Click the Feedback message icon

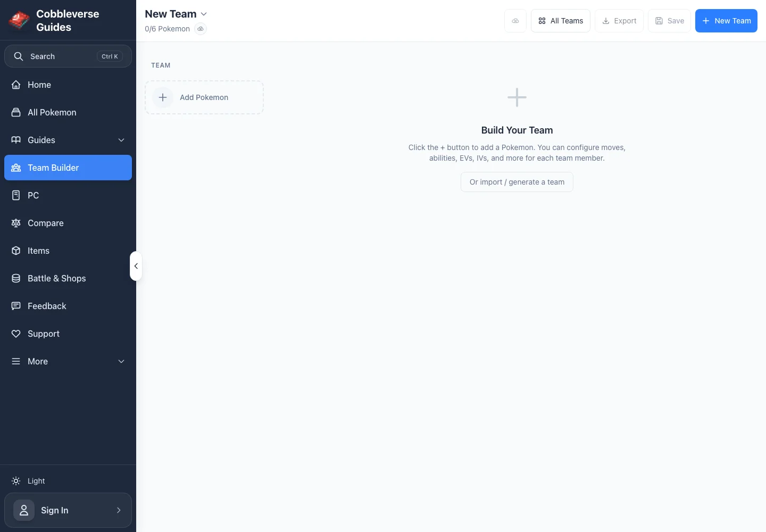[16, 306]
